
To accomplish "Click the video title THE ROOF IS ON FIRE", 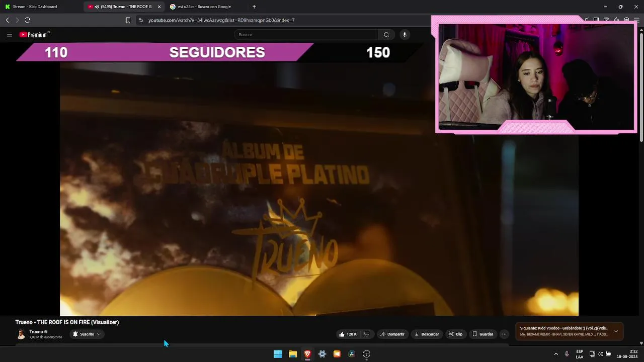I will pyautogui.click(x=67, y=322).
